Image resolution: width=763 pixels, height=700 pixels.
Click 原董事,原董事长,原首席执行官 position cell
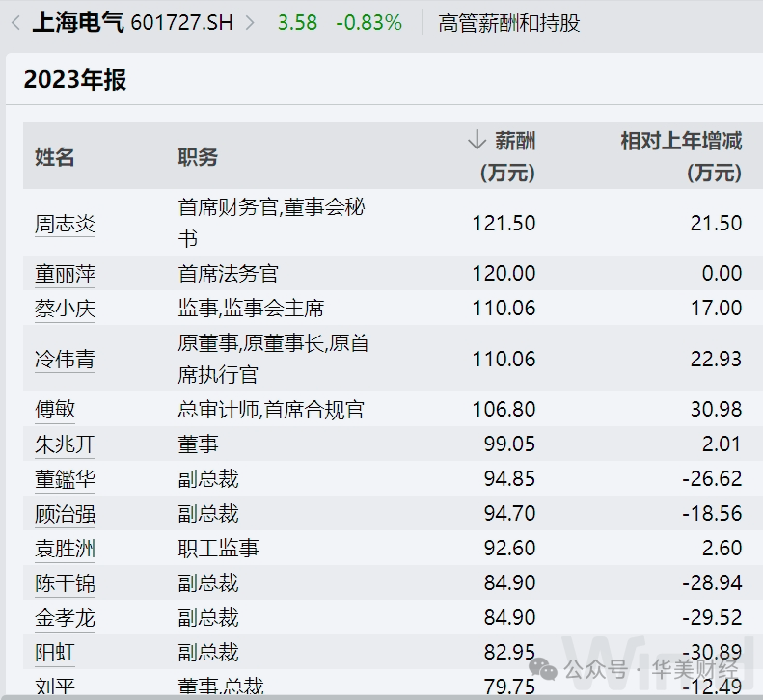[274, 359]
